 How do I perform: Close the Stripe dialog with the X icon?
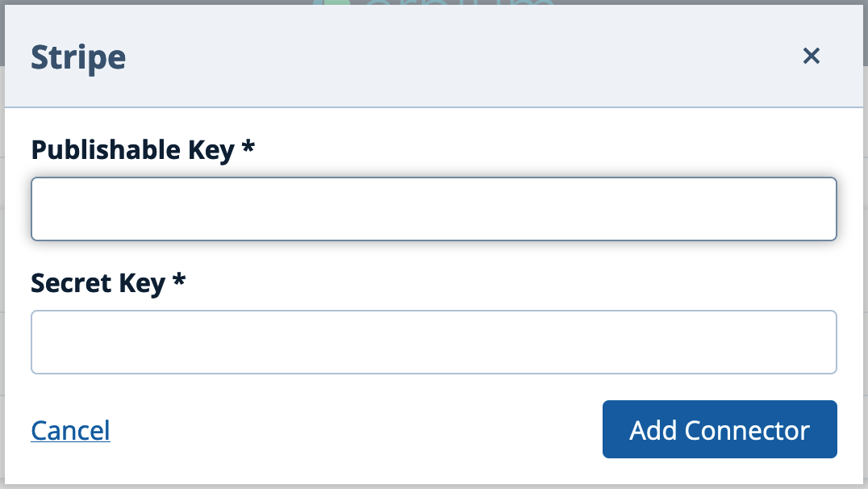[x=811, y=56]
